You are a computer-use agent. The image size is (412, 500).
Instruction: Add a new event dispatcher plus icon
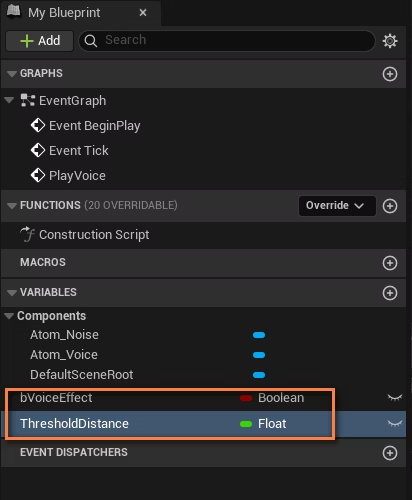coord(390,453)
